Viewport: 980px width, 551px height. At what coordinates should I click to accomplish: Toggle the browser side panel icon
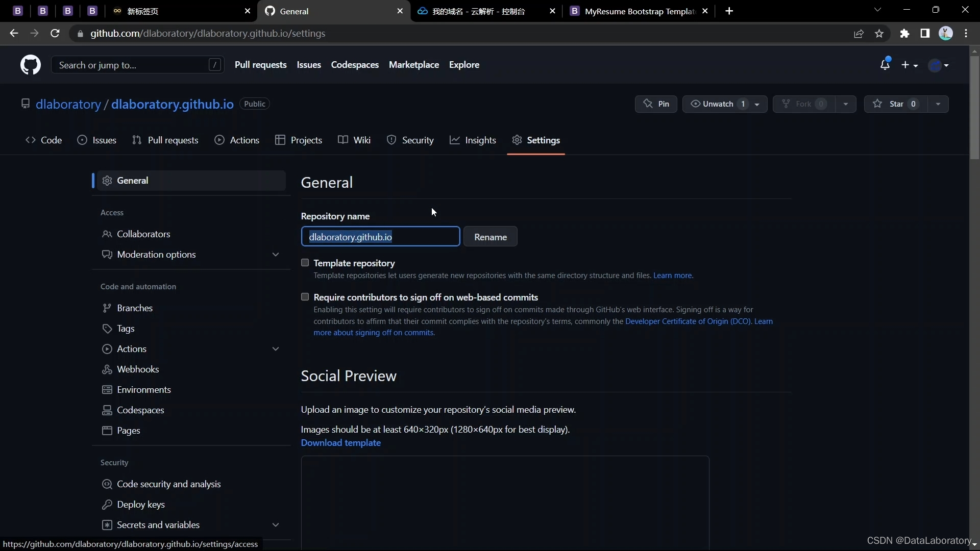tap(925, 34)
